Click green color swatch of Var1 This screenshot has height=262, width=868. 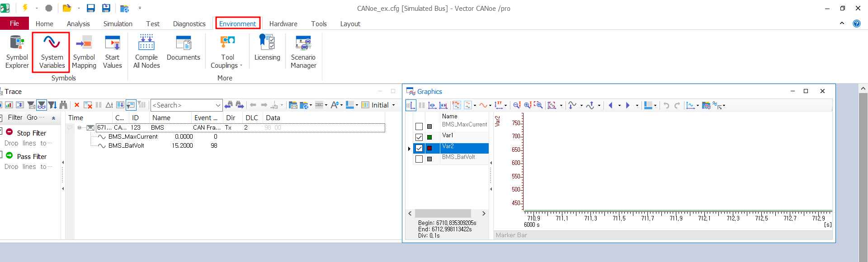pyautogui.click(x=429, y=137)
